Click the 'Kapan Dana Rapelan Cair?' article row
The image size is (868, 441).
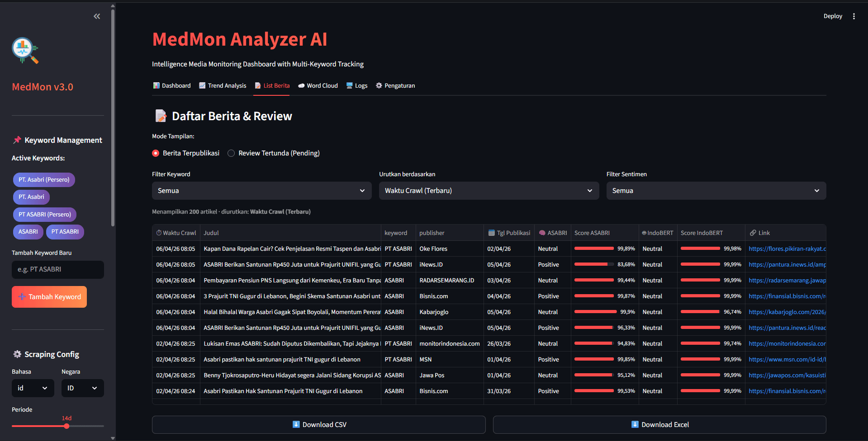point(489,249)
